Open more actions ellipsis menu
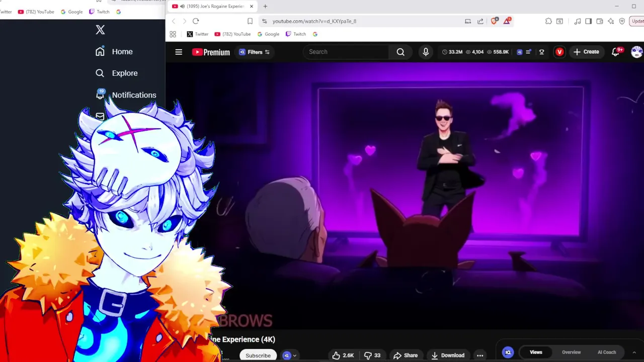Screen dimensions: 644x362 click(x=480, y=355)
